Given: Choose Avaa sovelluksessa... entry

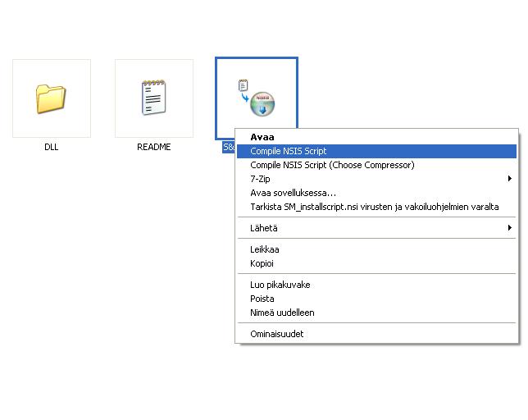Looking at the screenshot, I should point(376,193).
